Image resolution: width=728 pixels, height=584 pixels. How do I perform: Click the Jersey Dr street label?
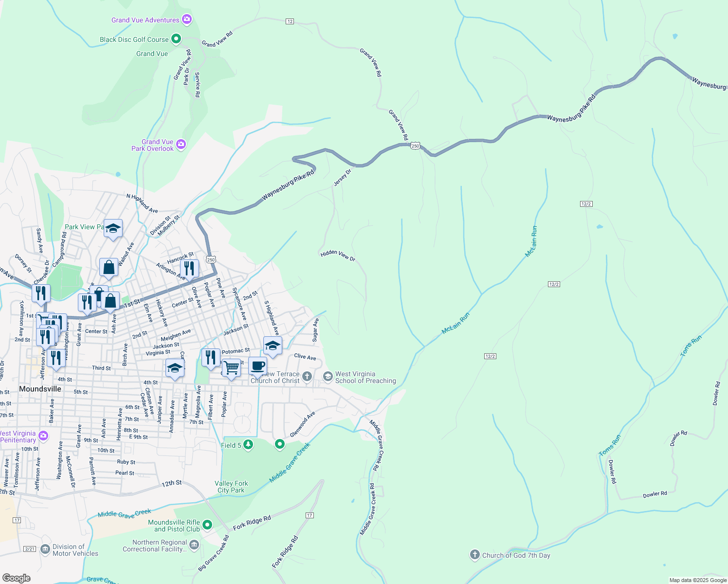(343, 178)
